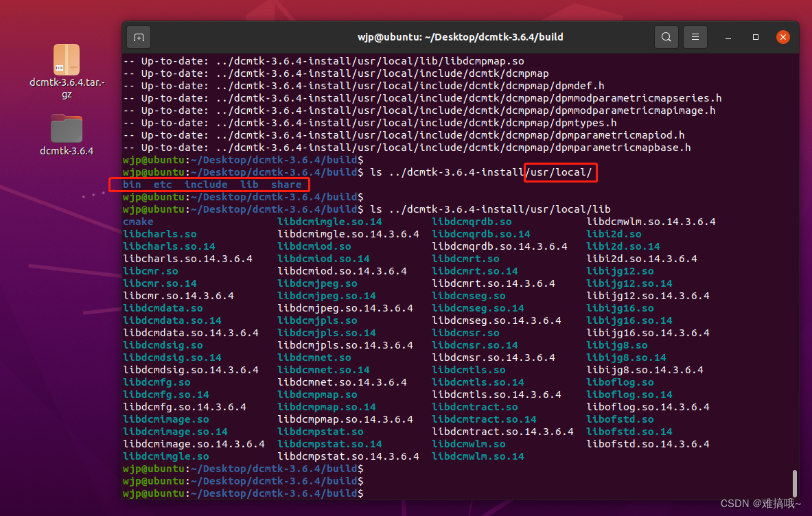Click 'libdcmiod.so' entry
Viewport: 812px width, 516px height.
[314, 246]
